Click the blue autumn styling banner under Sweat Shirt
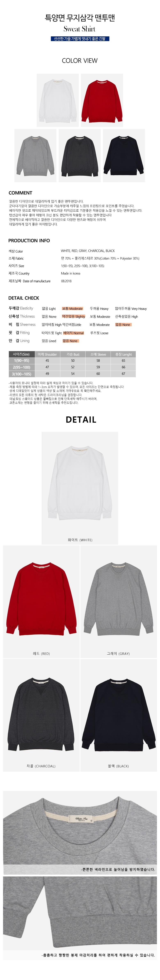 coord(80,39)
